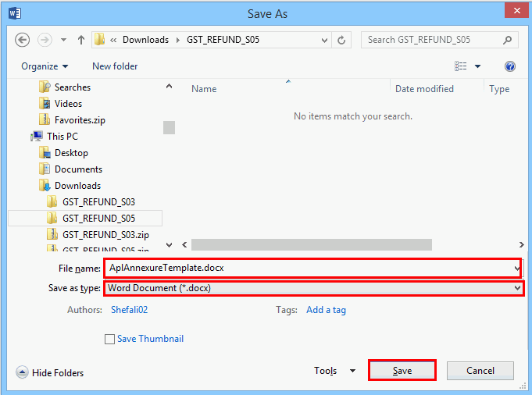Click the search magnifier icon
Image resolution: width=532 pixels, height=395 pixels.
click(x=508, y=40)
